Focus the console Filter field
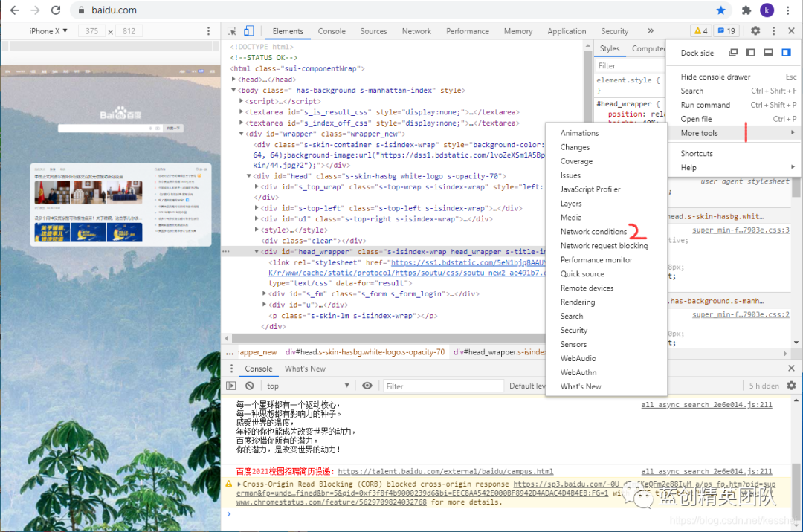803x532 pixels. pyautogui.click(x=443, y=386)
